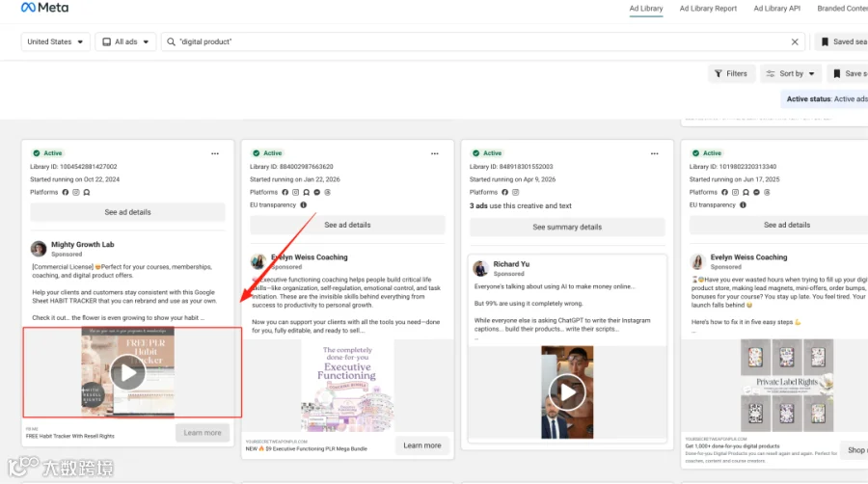
Task: Click Facebook platform icon on Richard Yu ad
Action: point(504,193)
